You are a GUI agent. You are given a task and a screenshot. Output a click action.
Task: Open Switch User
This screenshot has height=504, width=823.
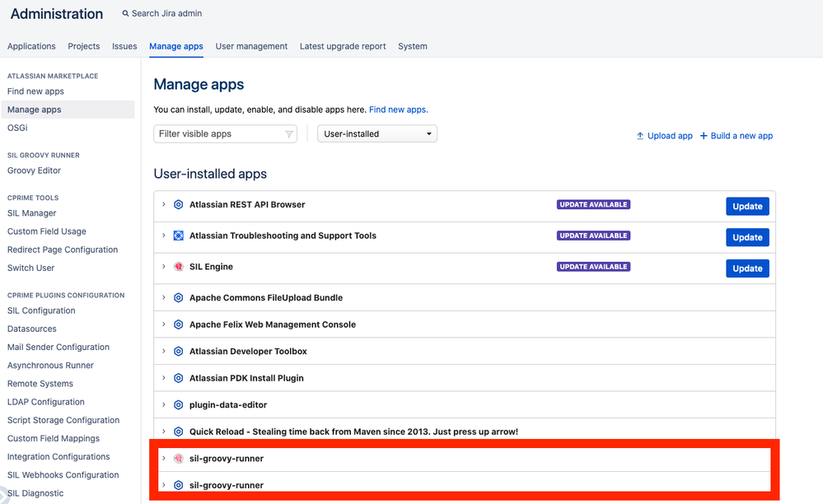31,268
